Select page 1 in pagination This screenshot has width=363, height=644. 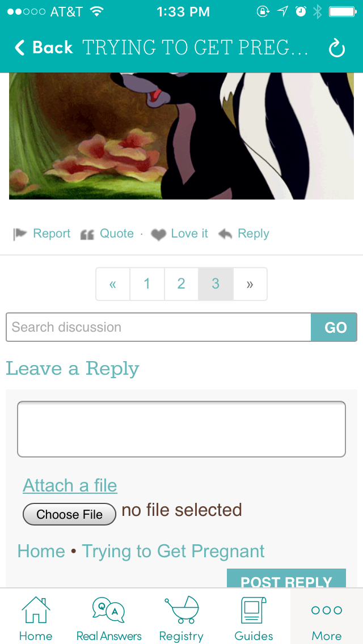click(147, 284)
